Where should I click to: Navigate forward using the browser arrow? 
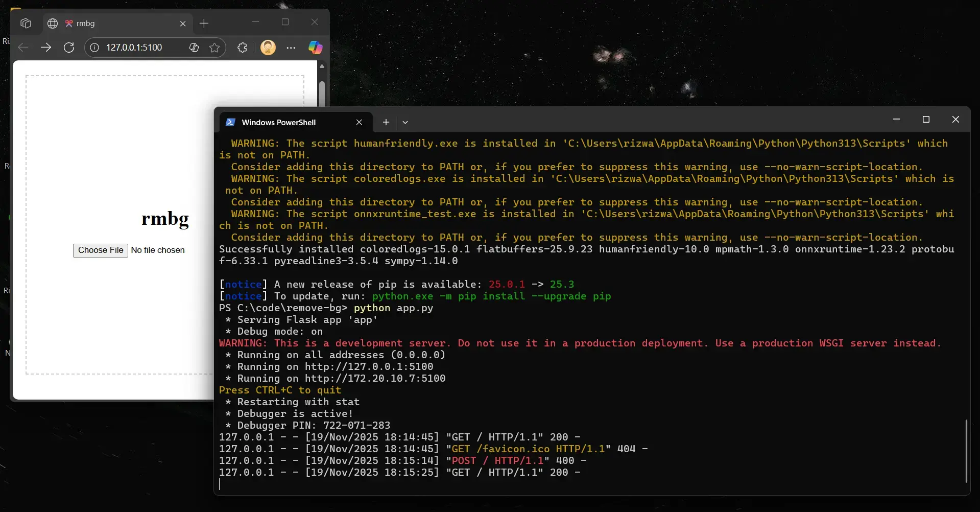(x=46, y=47)
